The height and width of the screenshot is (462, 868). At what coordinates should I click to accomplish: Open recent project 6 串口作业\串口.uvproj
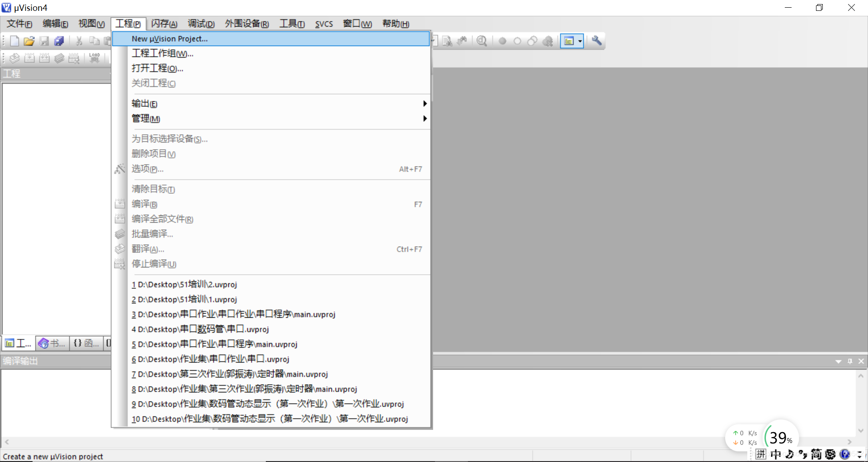click(x=271, y=359)
